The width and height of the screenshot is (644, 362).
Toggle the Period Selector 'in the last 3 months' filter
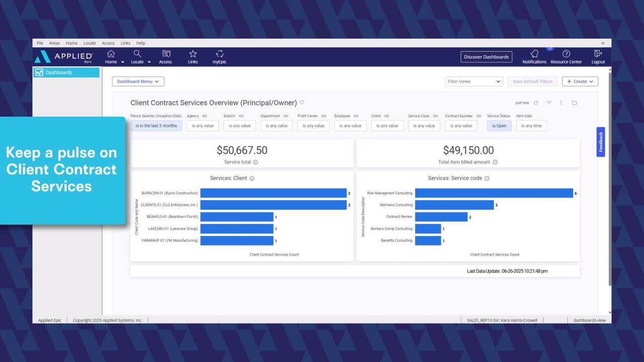[x=156, y=126]
